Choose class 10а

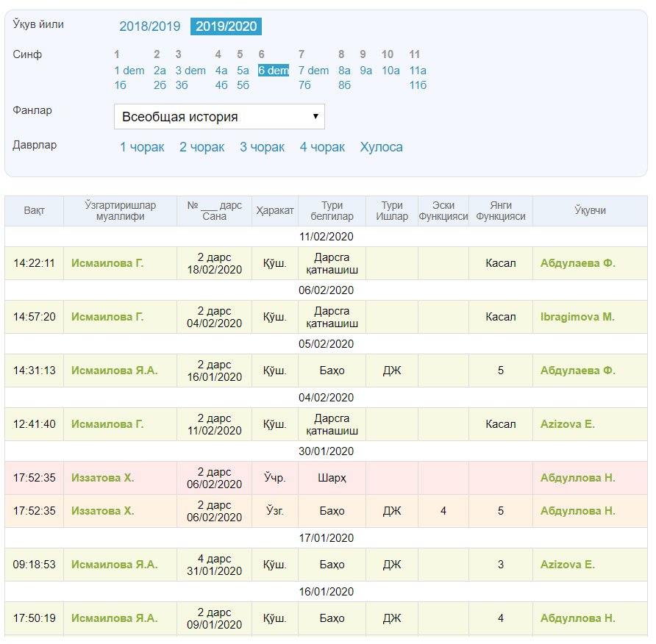tap(391, 71)
